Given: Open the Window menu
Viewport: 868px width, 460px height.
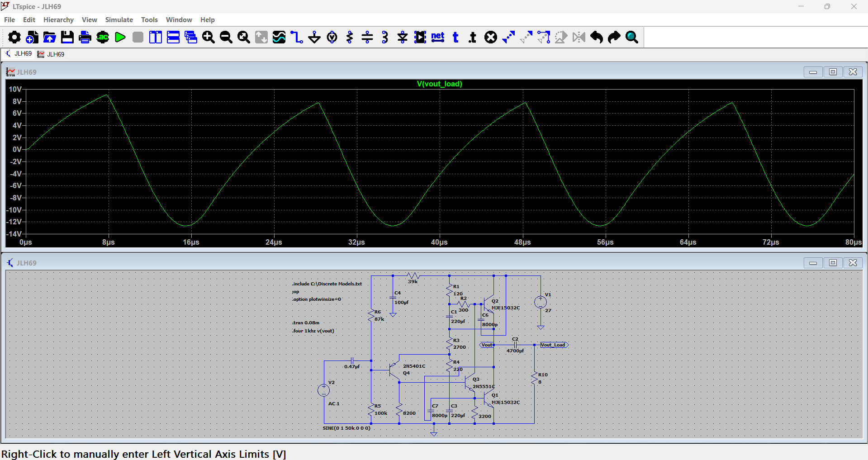Looking at the screenshot, I should click(x=179, y=20).
